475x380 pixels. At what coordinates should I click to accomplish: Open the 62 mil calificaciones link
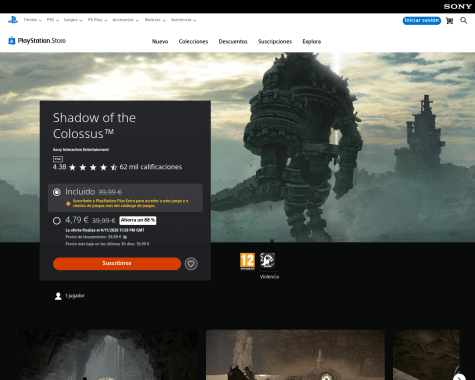click(151, 167)
